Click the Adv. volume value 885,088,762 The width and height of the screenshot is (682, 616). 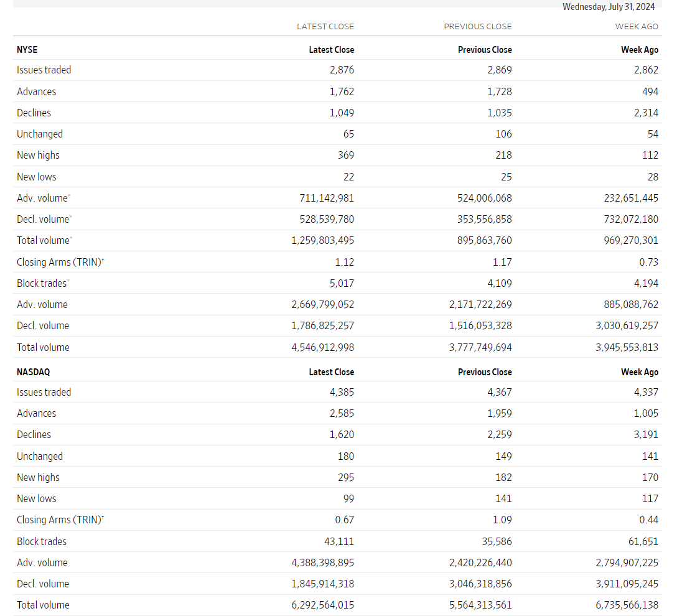[631, 304]
